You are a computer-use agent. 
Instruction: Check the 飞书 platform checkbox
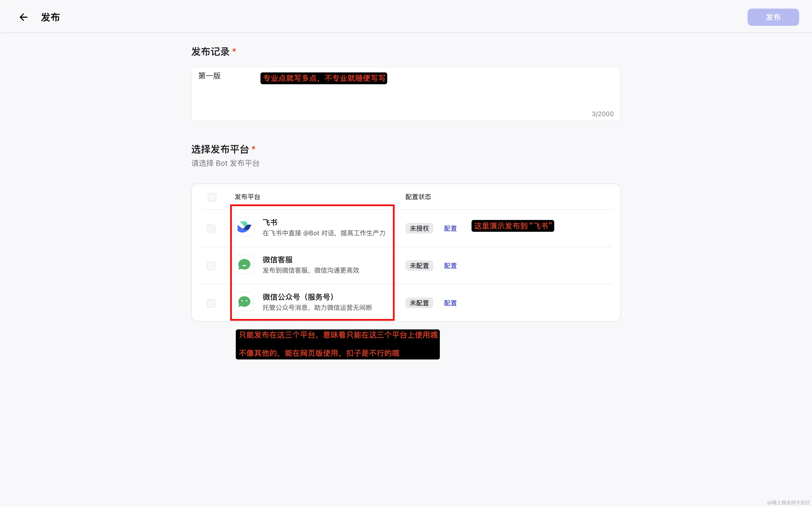coord(211,229)
